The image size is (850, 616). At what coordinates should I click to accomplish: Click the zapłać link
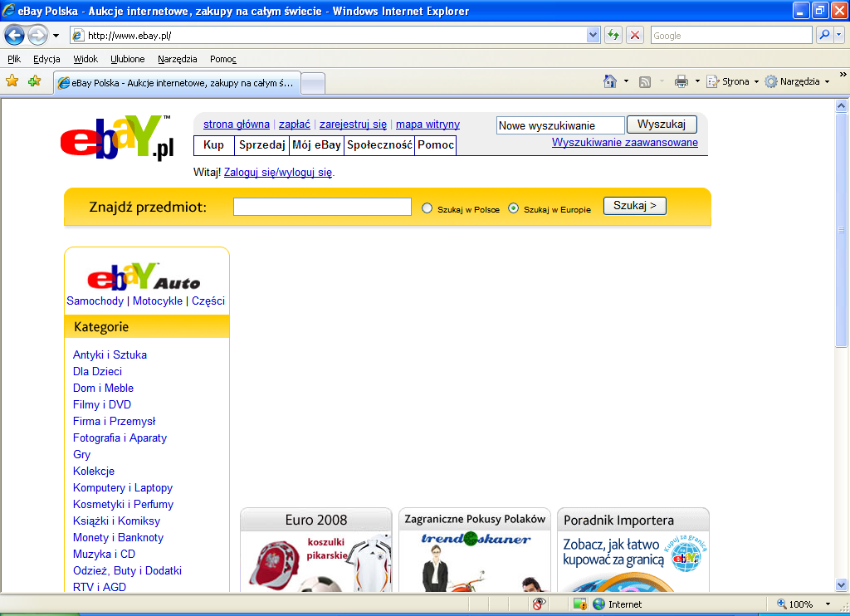(x=295, y=125)
